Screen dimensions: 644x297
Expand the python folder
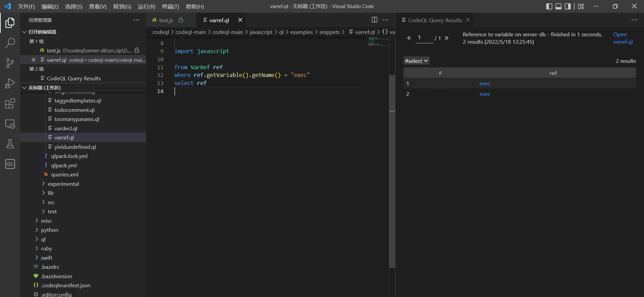tap(49, 230)
